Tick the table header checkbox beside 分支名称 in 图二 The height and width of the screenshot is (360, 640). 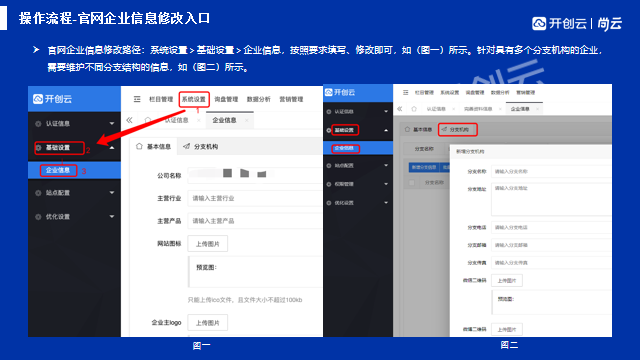pos(412,182)
